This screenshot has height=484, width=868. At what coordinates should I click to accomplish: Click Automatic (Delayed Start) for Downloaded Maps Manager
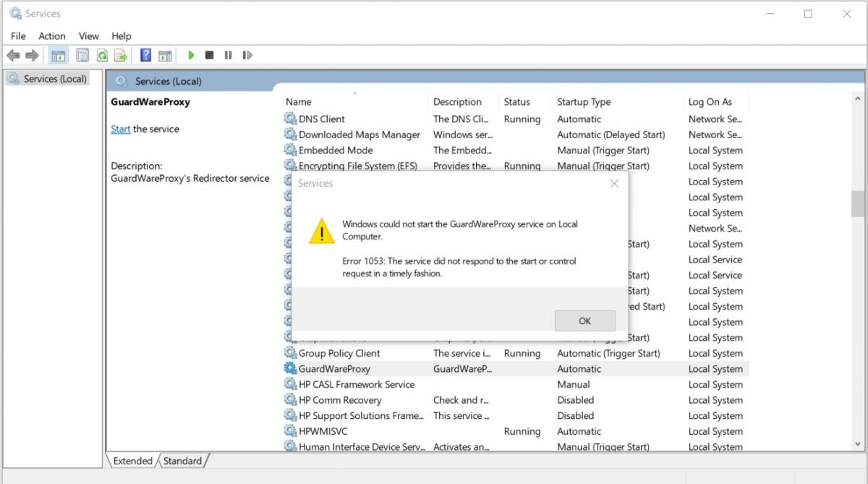click(611, 135)
